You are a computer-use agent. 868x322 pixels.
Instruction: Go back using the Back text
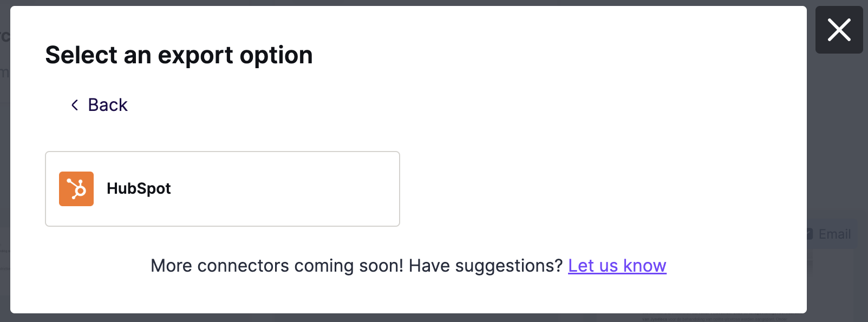108,105
